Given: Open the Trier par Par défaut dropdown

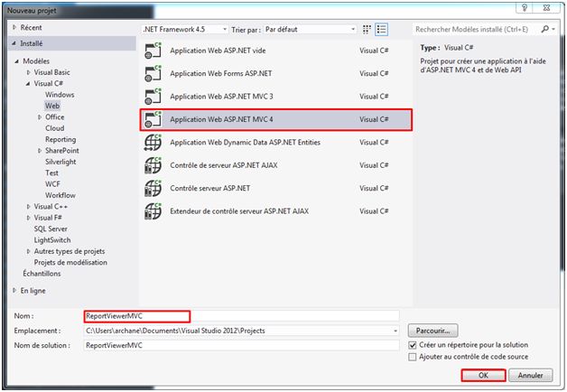Looking at the screenshot, I should (x=310, y=30).
